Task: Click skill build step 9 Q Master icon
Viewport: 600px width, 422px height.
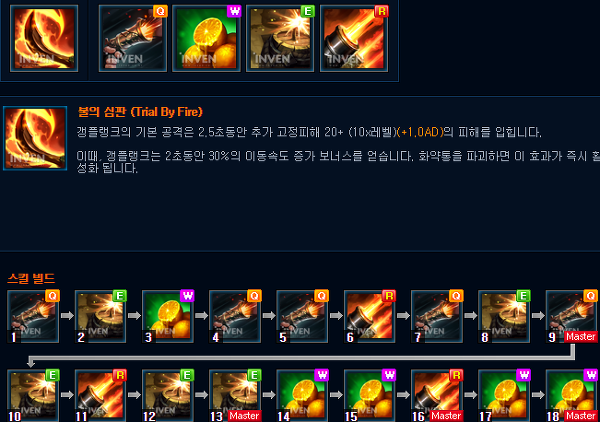Action: [x=571, y=316]
